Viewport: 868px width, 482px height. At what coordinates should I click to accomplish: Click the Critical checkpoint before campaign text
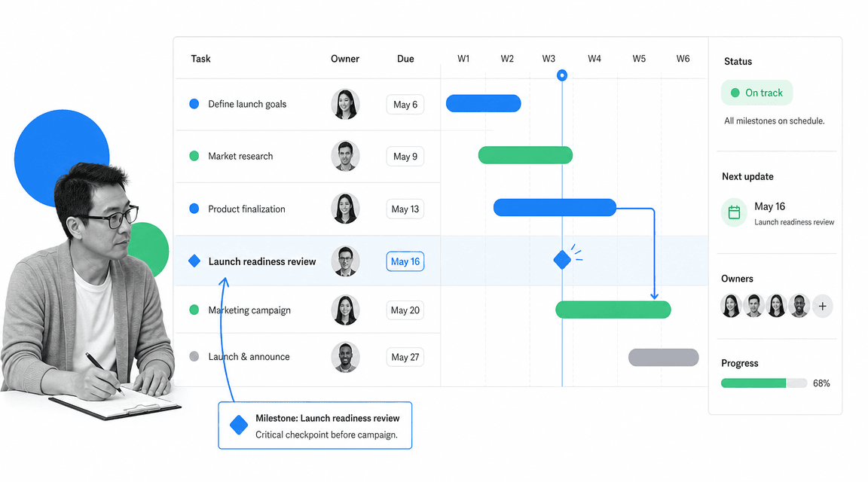click(x=326, y=435)
